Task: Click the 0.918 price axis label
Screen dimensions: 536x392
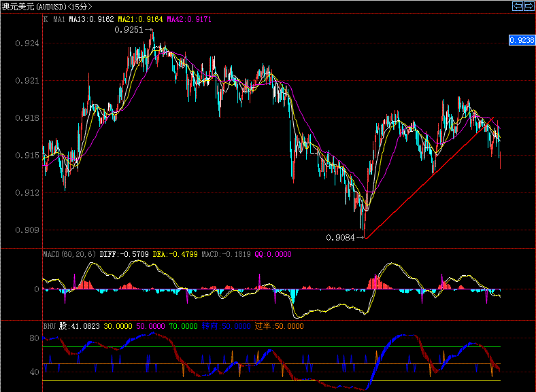Action: pyautogui.click(x=27, y=118)
